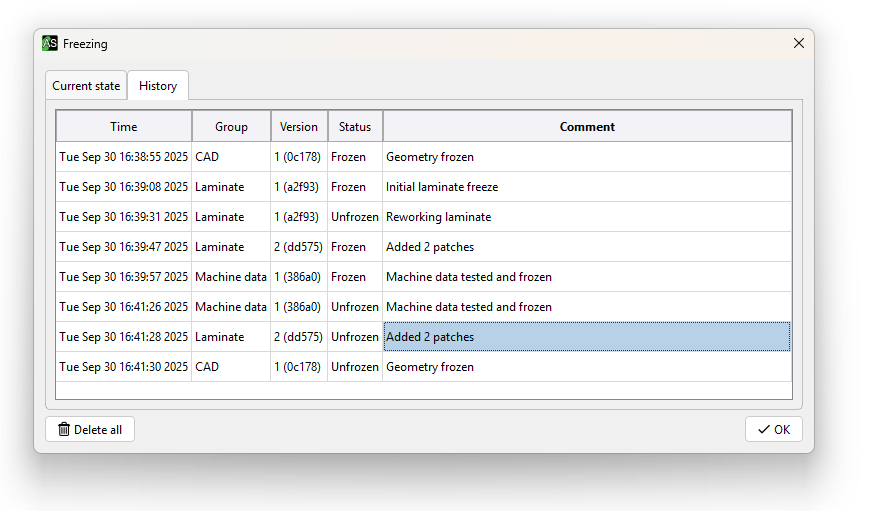Screen dimensions: 885x511
Task: Select the History tab
Action: [x=158, y=86]
